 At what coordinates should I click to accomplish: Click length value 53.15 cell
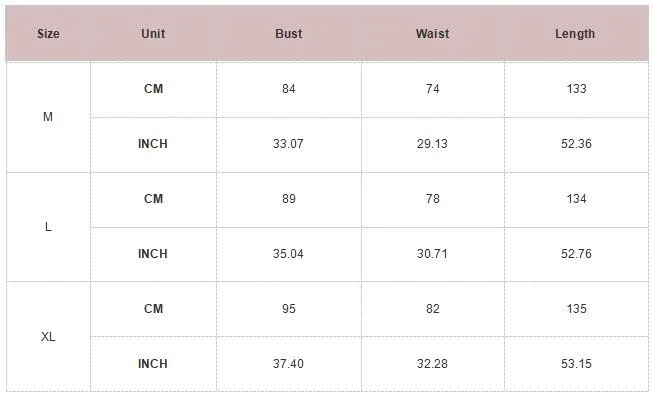pyautogui.click(x=576, y=364)
